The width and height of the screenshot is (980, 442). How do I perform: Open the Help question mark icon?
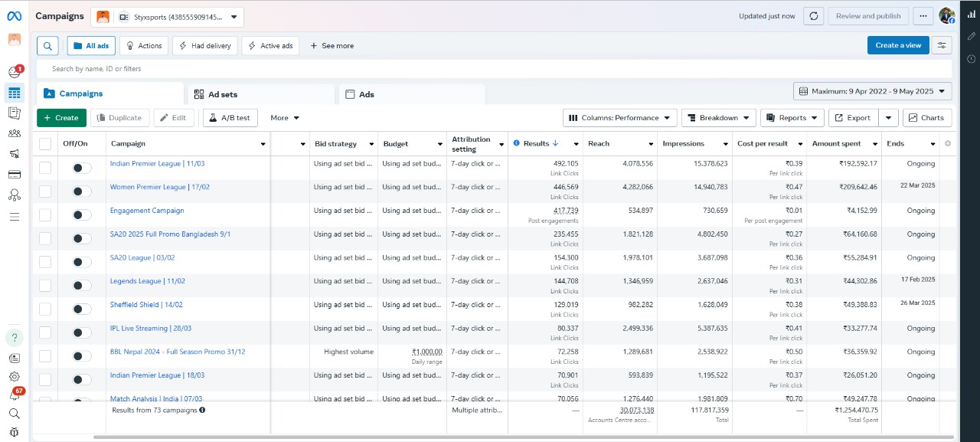click(x=15, y=337)
